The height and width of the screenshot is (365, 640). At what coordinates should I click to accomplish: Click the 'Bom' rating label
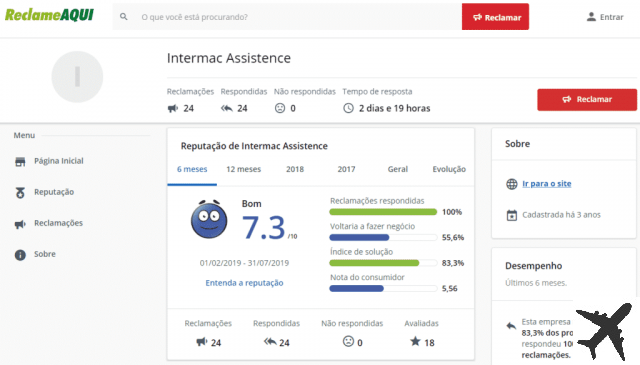pos(251,203)
